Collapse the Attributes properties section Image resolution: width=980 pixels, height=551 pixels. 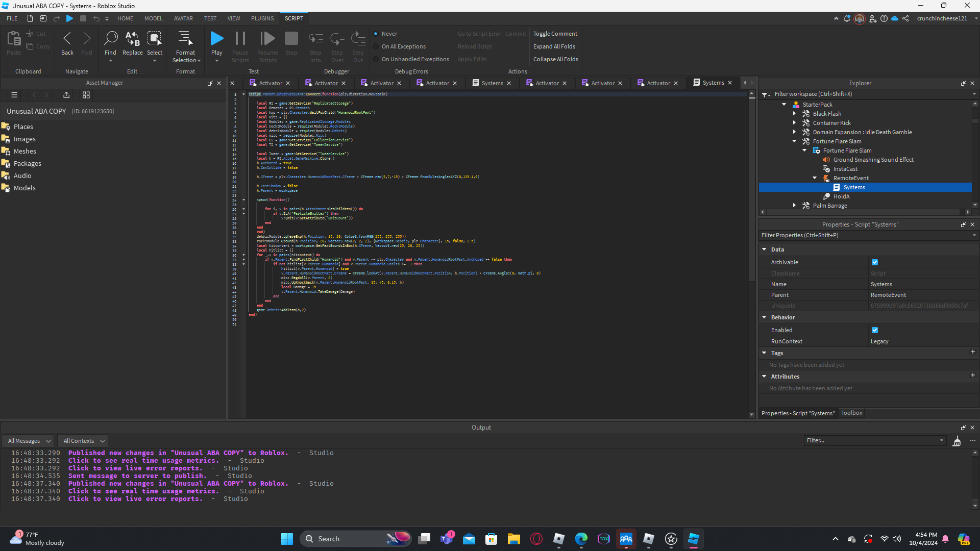tap(764, 377)
